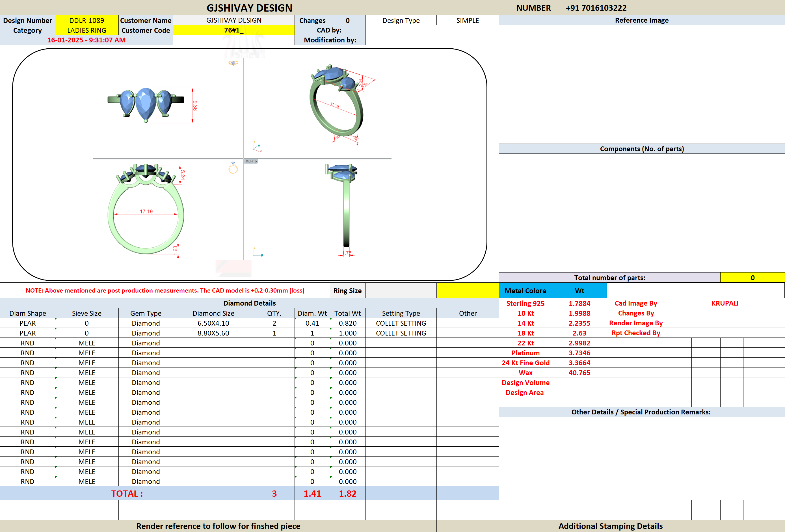Select the Platinum weight 3.7346
The height and width of the screenshot is (532, 785).
579,352
